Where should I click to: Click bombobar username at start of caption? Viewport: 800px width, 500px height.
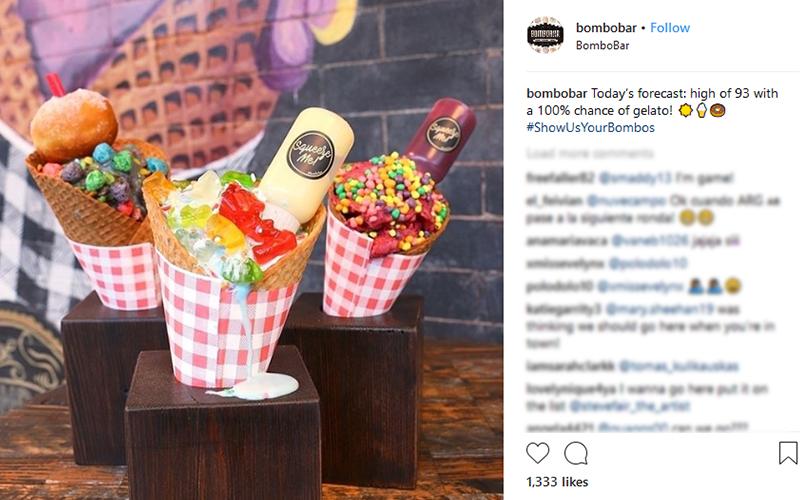[x=557, y=93]
